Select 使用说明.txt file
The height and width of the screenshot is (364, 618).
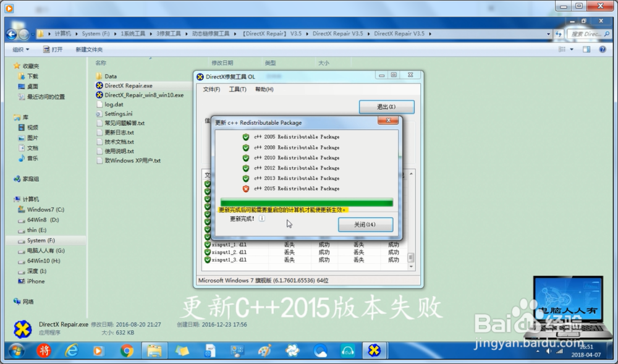[115, 151]
